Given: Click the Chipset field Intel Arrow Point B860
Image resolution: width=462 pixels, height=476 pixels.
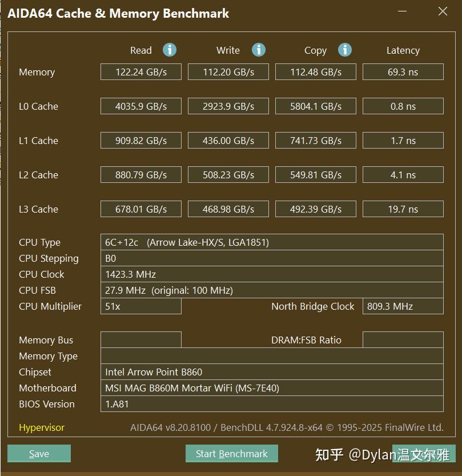Looking at the screenshot, I should coord(272,372).
